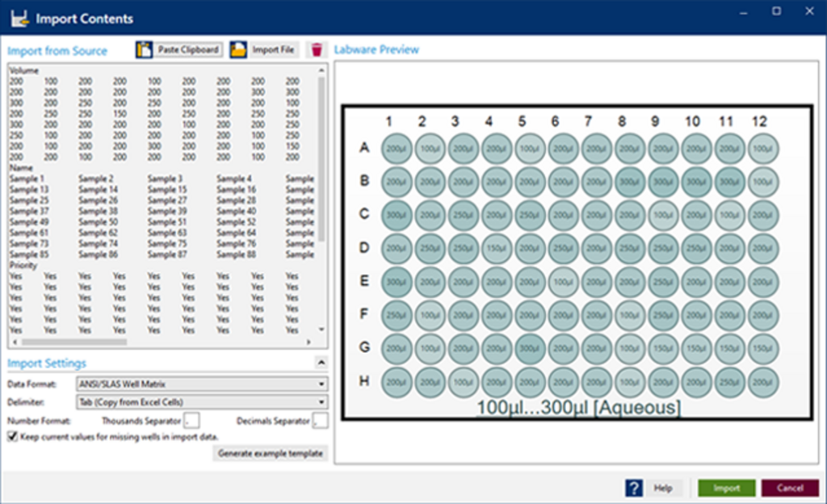Select well A1 in the labware preview
This screenshot has width=827, height=504.
(396, 149)
